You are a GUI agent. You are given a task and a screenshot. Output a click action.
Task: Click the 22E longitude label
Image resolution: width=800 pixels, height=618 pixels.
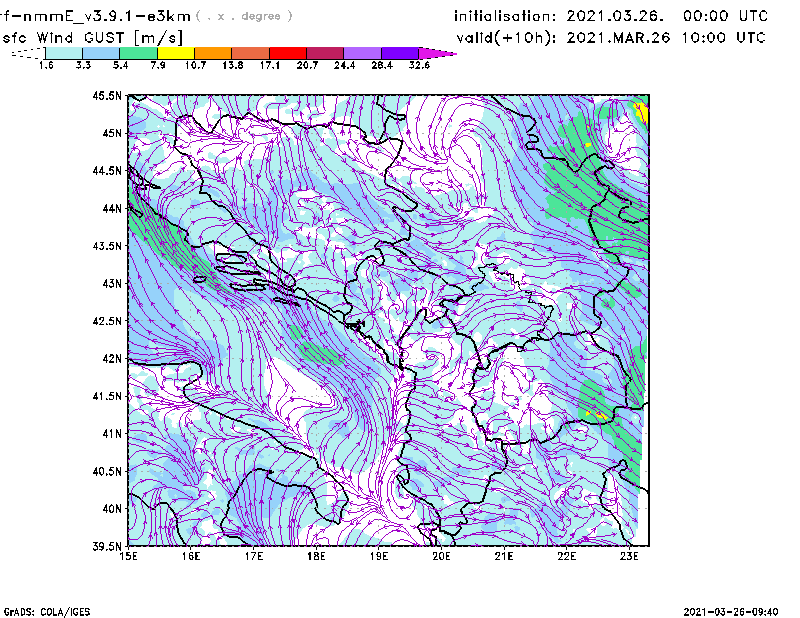point(566,556)
